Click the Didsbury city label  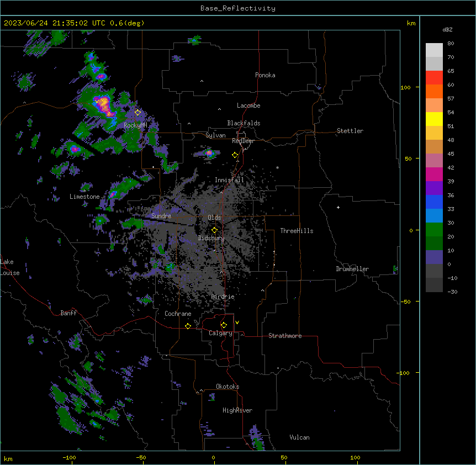(x=211, y=238)
